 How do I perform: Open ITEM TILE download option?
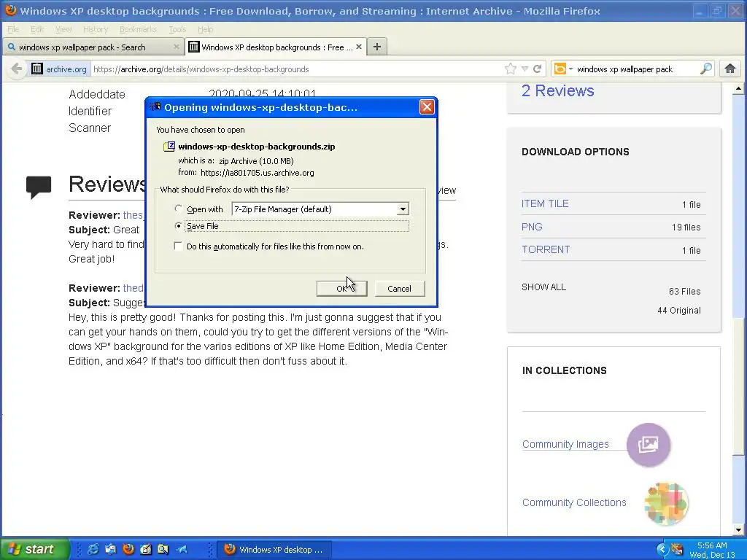pyautogui.click(x=545, y=203)
